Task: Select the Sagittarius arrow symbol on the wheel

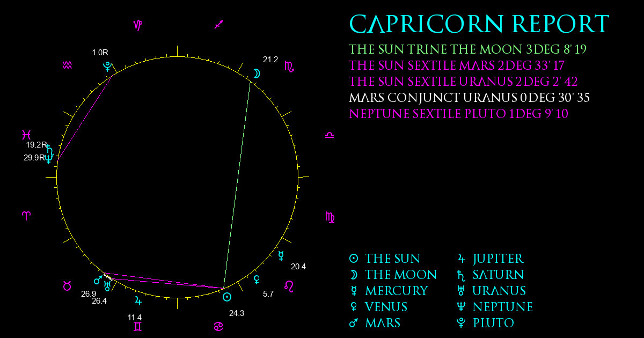Action: point(218,25)
